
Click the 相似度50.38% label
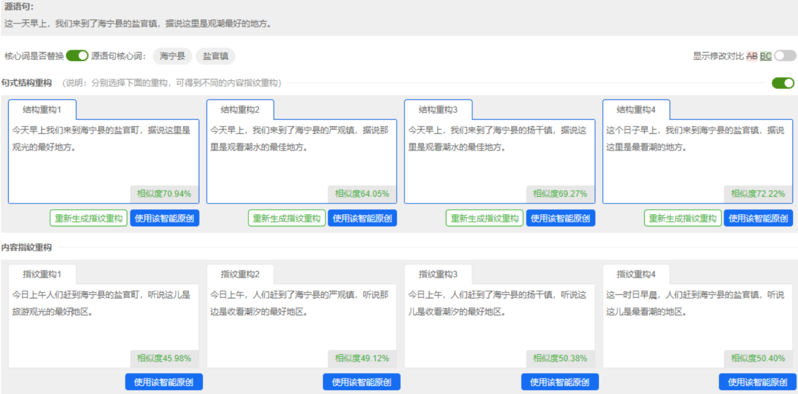click(x=560, y=358)
